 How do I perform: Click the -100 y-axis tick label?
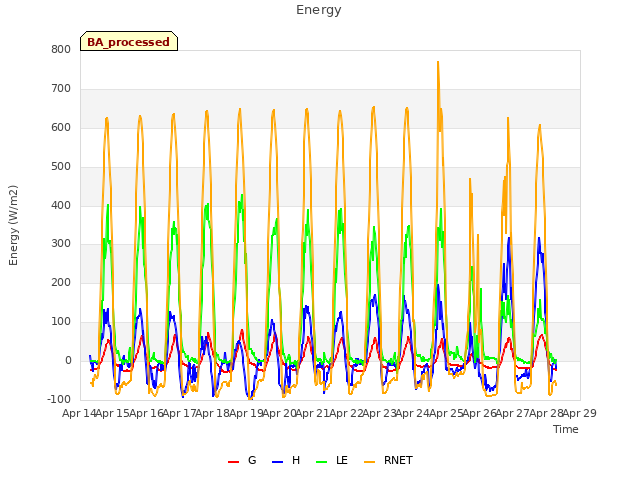click(x=59, y=399)
